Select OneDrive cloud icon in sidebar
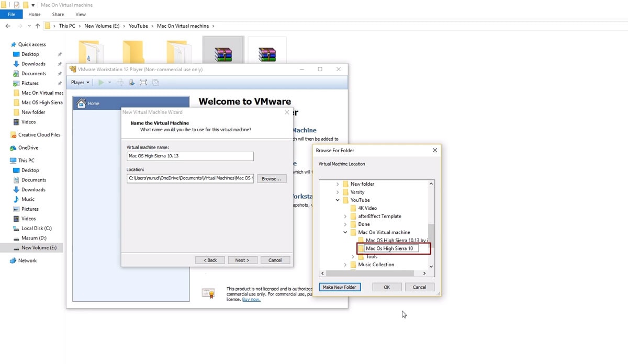Viewport: 628px width, 364px height. tap(14, 148)
